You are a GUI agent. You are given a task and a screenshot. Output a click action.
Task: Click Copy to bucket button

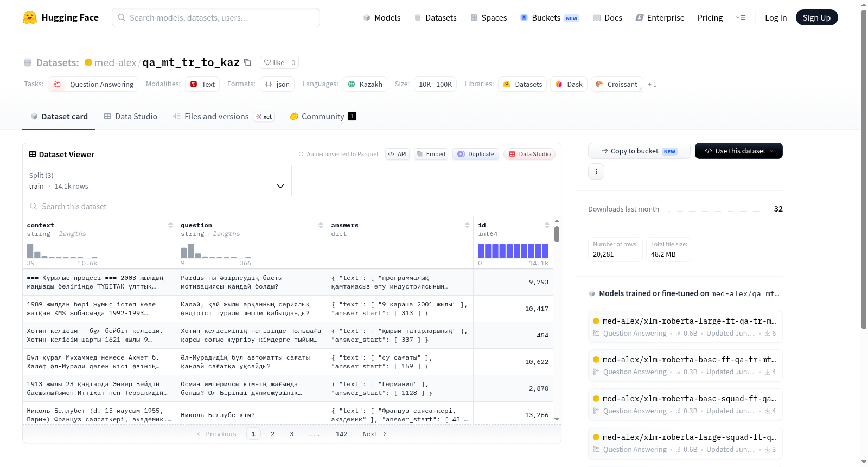[x=639, y=151]
